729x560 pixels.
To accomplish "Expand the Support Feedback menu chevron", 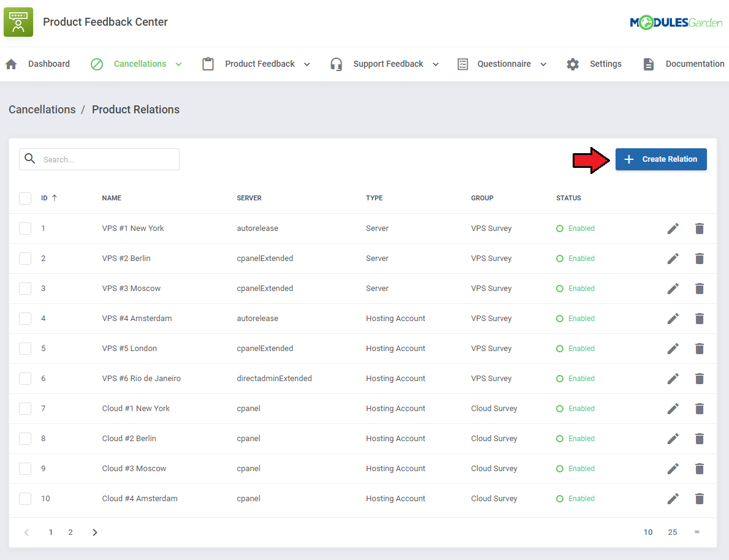I will click(436, 64).
